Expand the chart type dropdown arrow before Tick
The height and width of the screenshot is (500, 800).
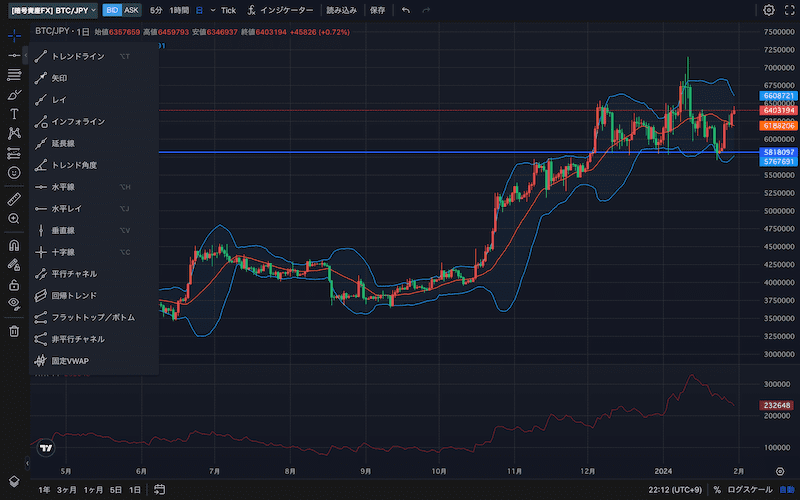(x=213, y=10)
